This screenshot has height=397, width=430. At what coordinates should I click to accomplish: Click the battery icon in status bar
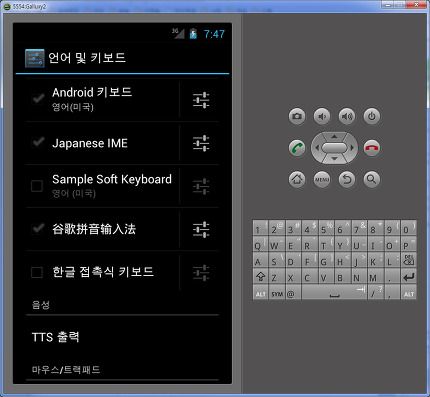tap(193, 34)
